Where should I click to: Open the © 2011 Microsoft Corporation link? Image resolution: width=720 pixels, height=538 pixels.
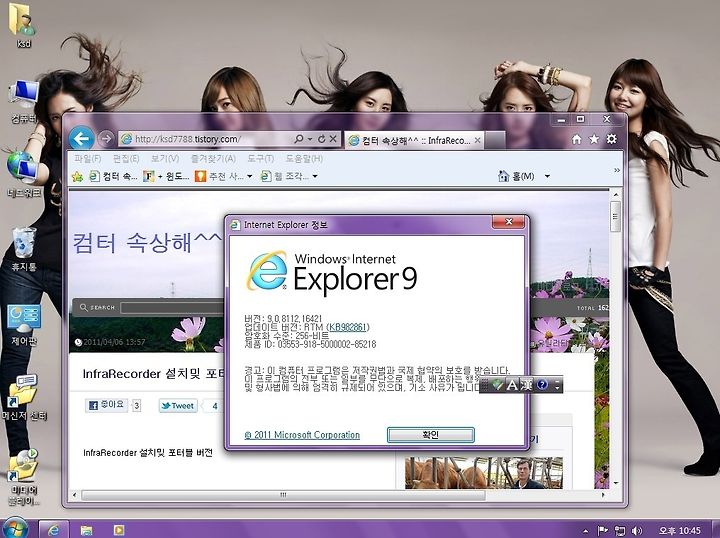(302, 435)
